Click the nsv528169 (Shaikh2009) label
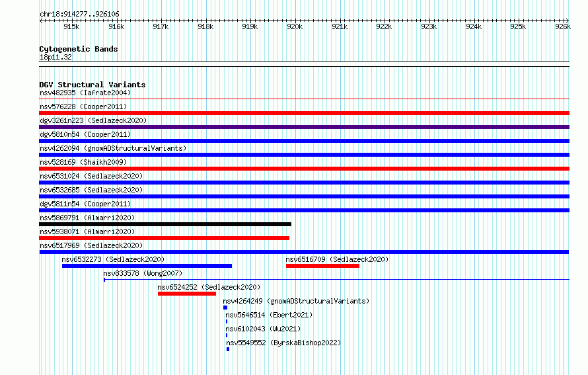Screen dimensions: 588x375 pos(83,162)
